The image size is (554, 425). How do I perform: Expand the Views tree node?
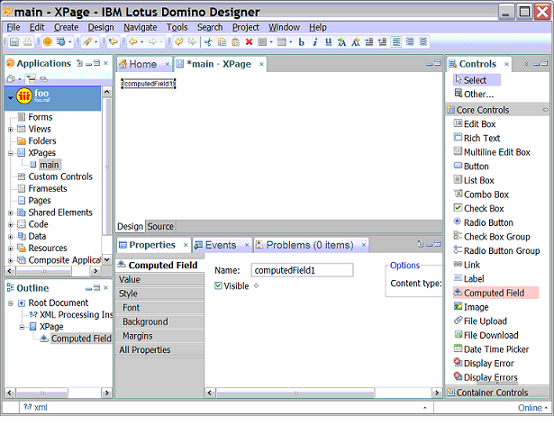coord(11,129)
